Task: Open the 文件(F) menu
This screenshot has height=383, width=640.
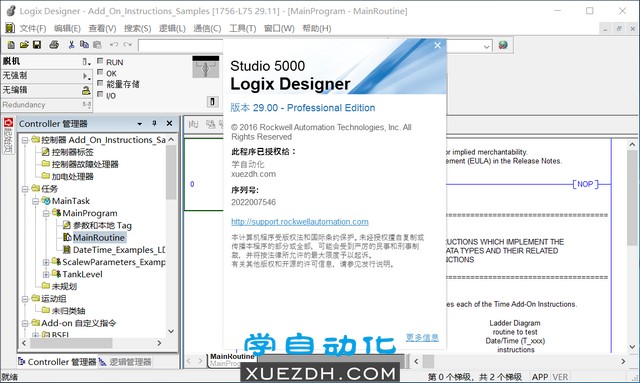Action: [x=33, y=28]
